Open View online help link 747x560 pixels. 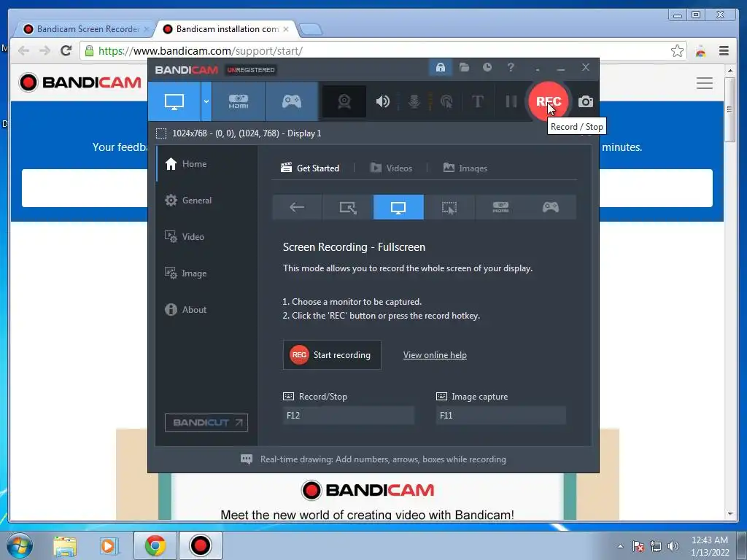435,355
